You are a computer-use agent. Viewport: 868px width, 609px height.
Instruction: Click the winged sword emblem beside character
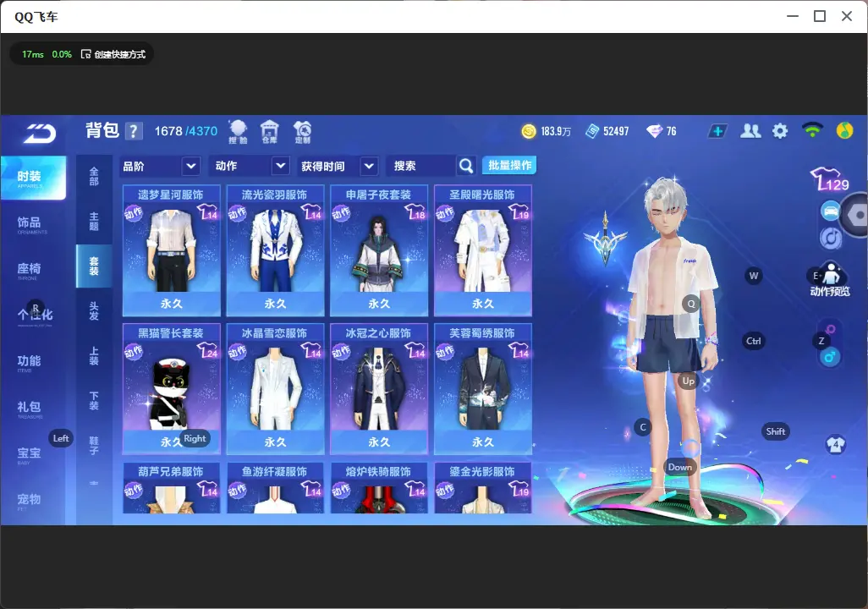606,239
